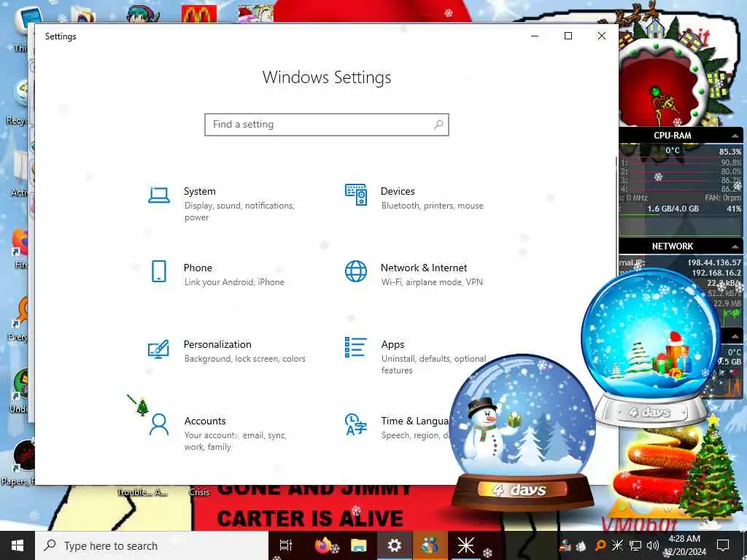Click the first tray icon left of the water drop
The width and height of the screenshot is (747, 560).
point(565,545)
